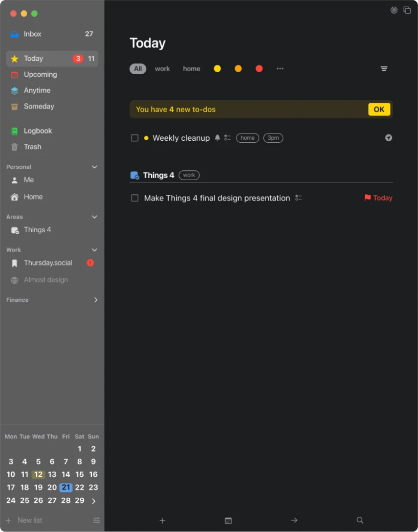418x532 pixels.
Task: Open the Me person list
Action: click(x=52, y=180)
